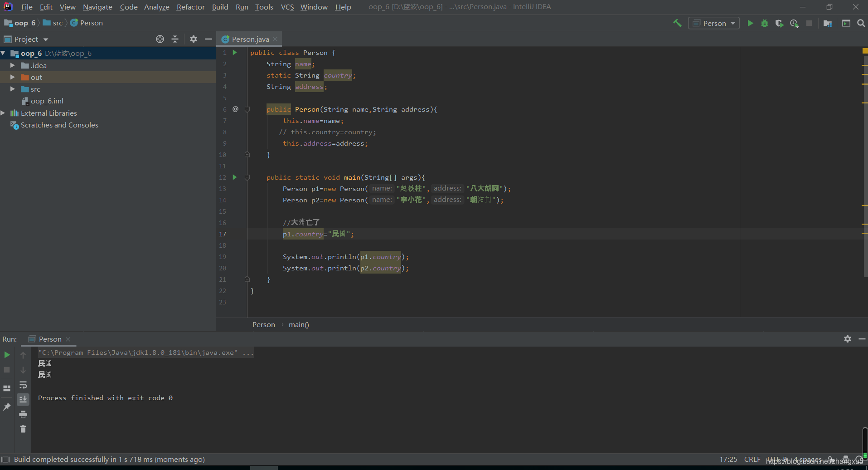This screenshot has height=470, width=868.
Task: Click the Run with Profiler icon
Action: click(x=794, y=23)
